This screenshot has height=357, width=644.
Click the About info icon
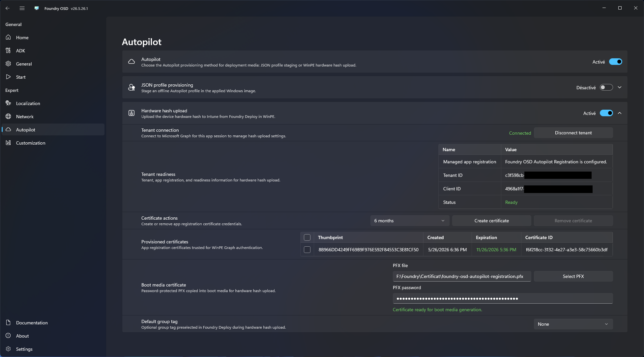click(9, 336)
